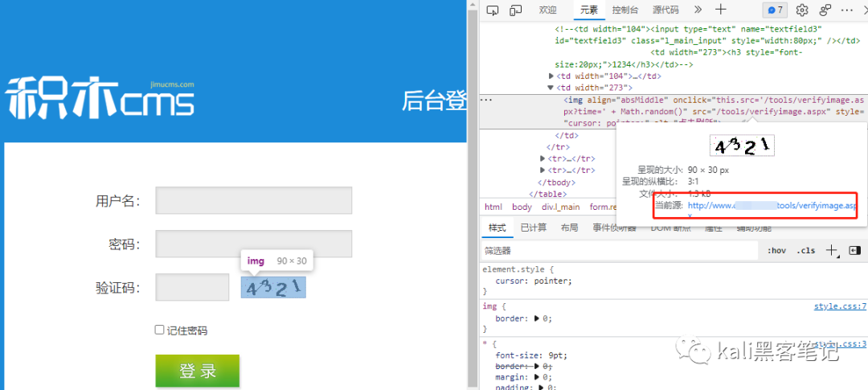Viewport: 868px width, 390px height.
Task: Click the page vertical scrollbar
Action: pyautogui.click(x=473, y=199)
